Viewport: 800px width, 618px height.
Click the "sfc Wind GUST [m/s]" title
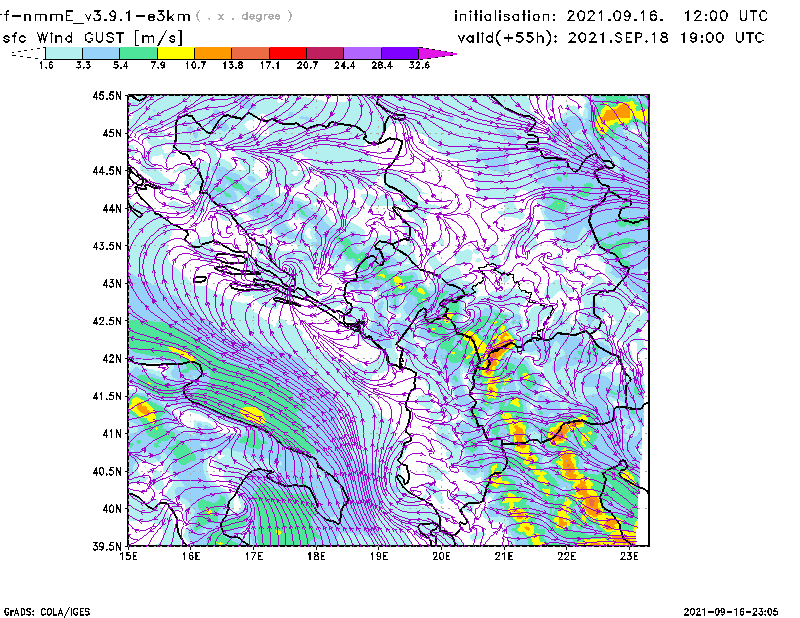(x=92, y=38)
